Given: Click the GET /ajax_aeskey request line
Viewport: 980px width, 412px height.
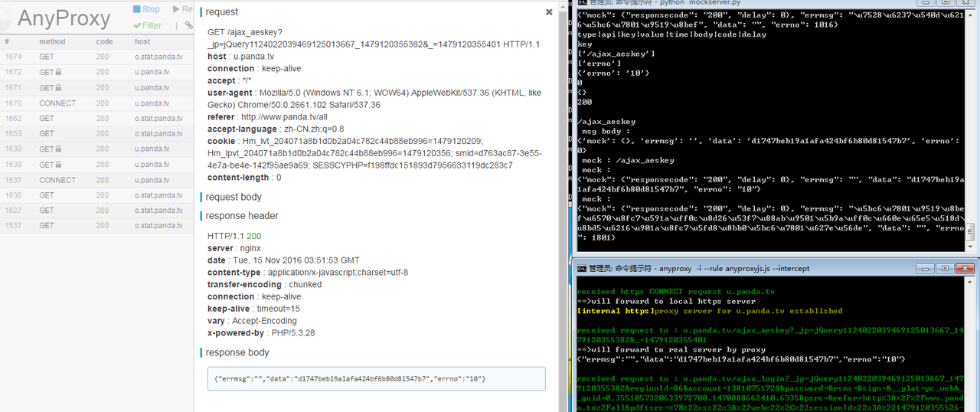Looking at the screenshot, I should (374, 38).
